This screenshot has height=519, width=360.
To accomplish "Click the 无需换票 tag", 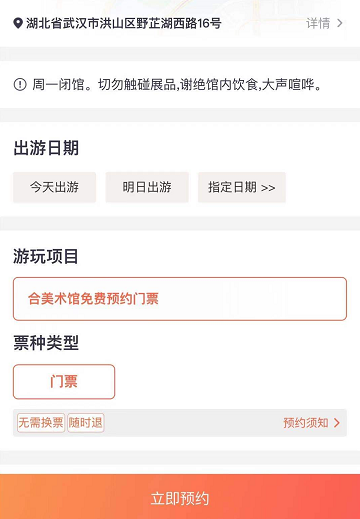I will click(41, 423).
